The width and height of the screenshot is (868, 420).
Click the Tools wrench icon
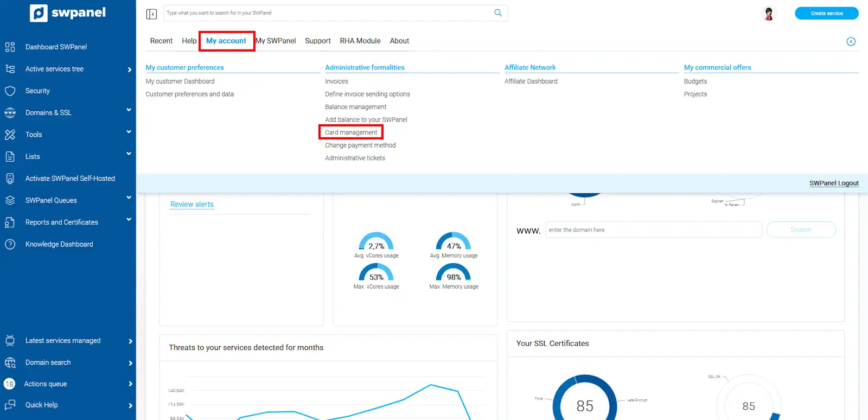pos(10,135)
